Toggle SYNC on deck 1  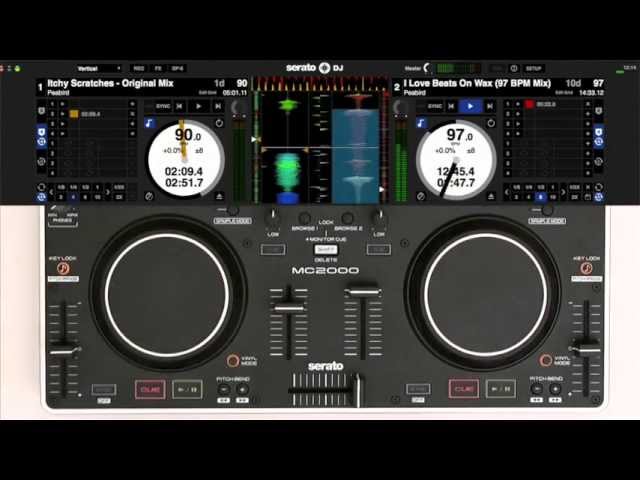coord(162,106)
